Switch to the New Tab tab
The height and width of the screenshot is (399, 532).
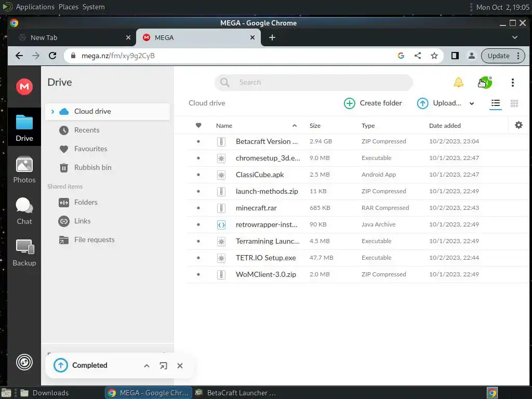click(x=72, y=37)
